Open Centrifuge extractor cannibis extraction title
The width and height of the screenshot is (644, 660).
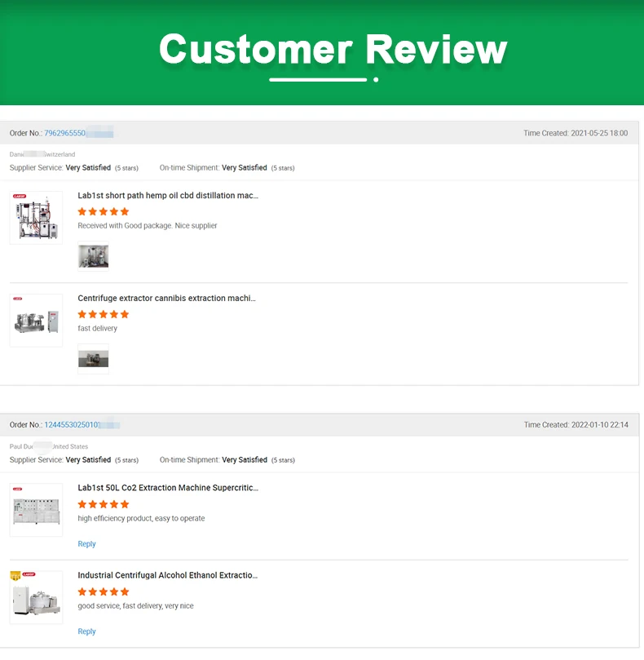coord(166,299)
